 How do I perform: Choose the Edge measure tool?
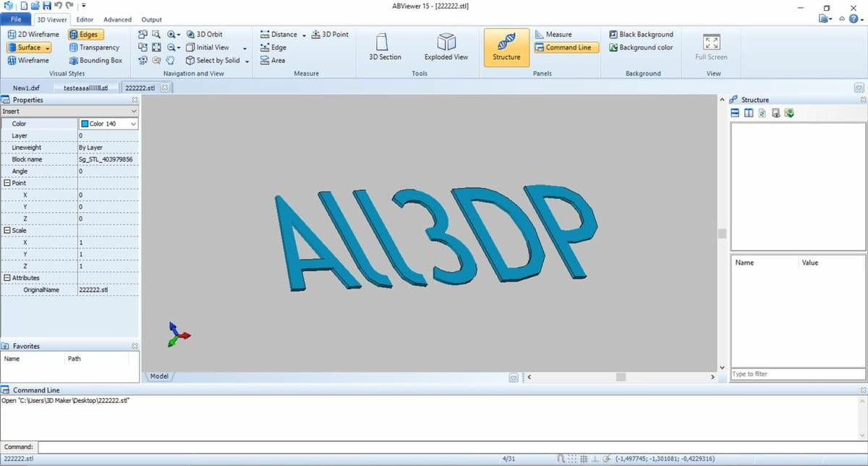point(273,47)
